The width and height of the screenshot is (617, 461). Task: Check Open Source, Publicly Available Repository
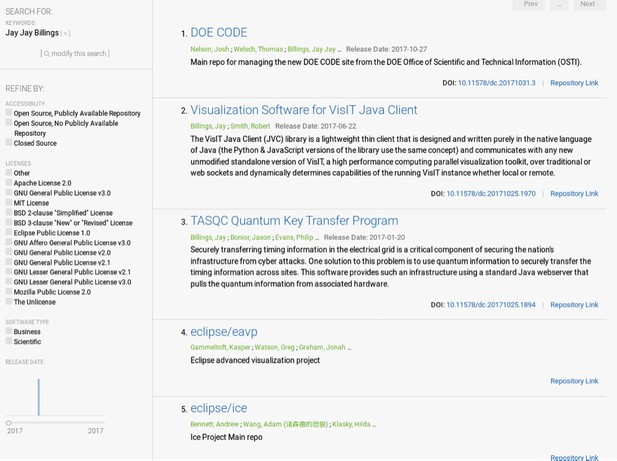pyautogui.click(x=9, y=113)
